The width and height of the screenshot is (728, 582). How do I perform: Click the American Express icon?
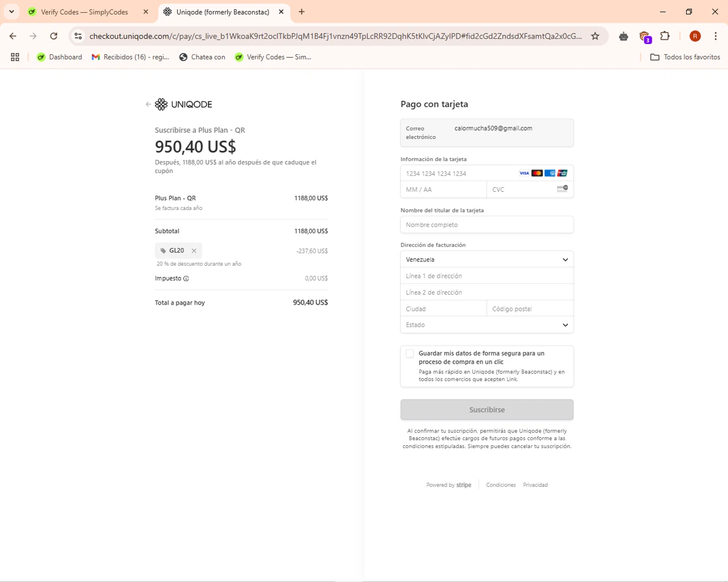(550, 173)
